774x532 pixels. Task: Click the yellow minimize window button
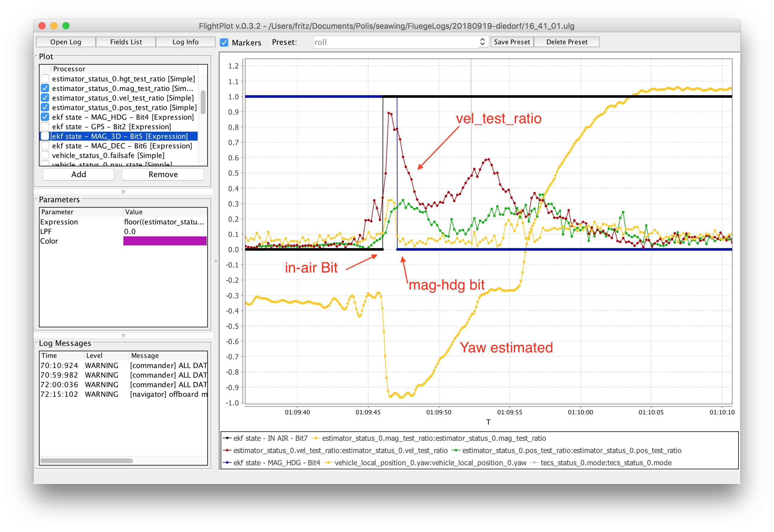pyautogui.click(x=54, y=26)
